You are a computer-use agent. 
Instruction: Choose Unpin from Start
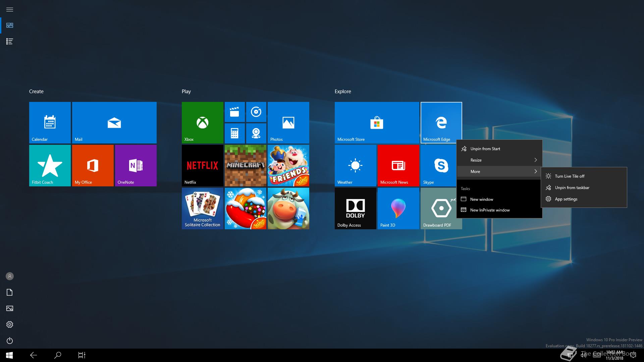485,149
